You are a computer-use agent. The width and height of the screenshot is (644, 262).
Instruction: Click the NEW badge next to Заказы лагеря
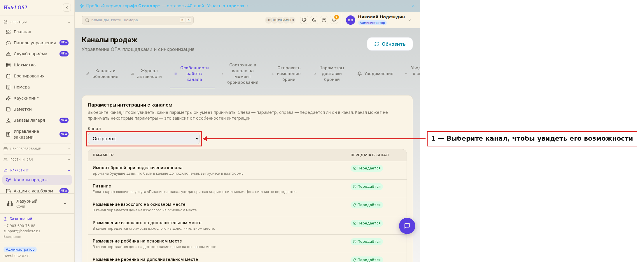coord(64,120)
